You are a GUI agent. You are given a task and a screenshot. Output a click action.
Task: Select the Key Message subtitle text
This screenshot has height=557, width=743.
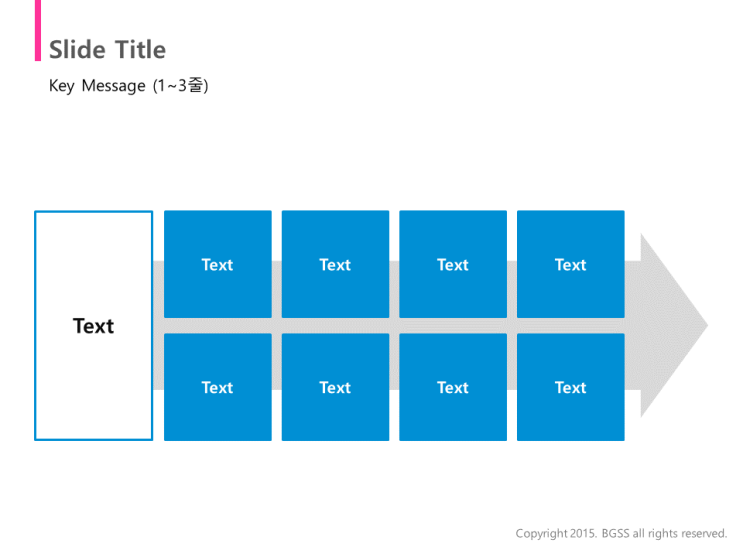click(128, 86)
